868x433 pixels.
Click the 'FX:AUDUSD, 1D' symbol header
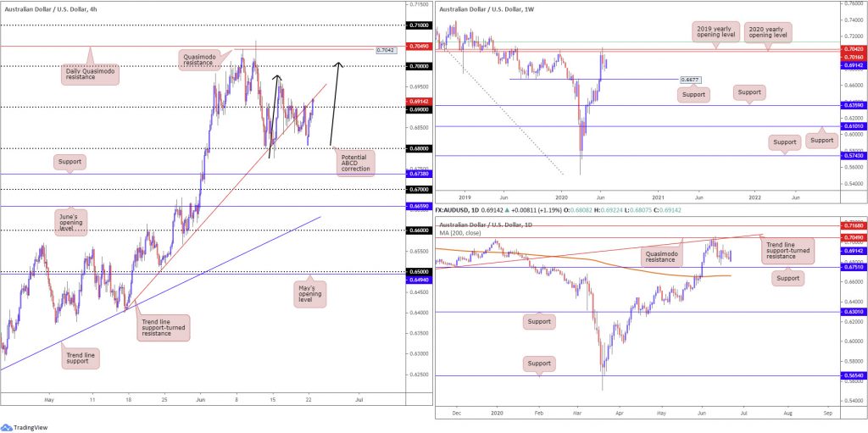point(459,211)
